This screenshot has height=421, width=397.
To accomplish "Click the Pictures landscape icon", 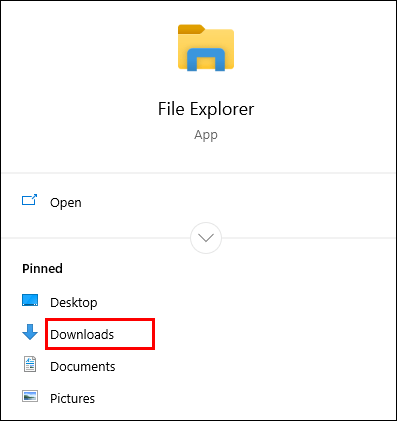I will point(30,396).
